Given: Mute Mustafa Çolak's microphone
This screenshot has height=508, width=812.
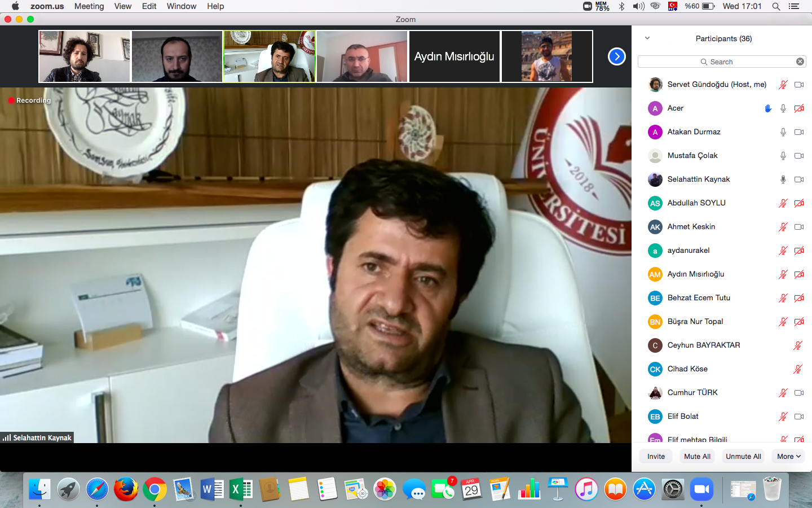Looking at the screenshot, I should (x=783, y=156).
